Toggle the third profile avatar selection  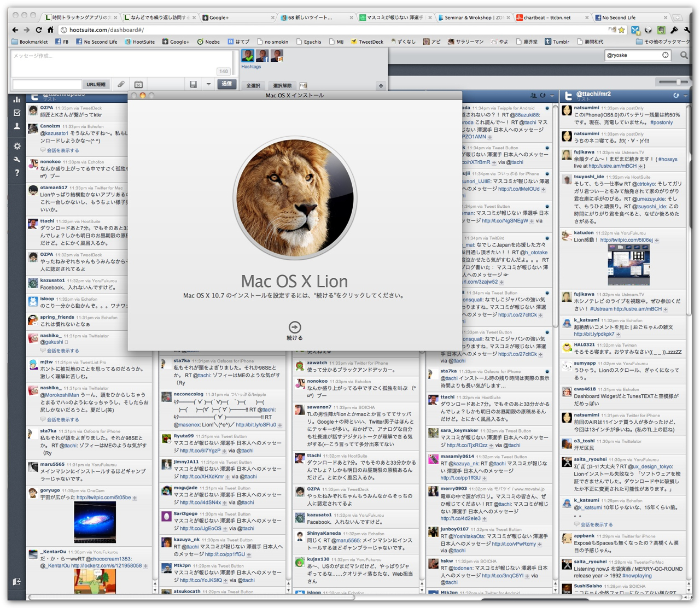[277, 56]
